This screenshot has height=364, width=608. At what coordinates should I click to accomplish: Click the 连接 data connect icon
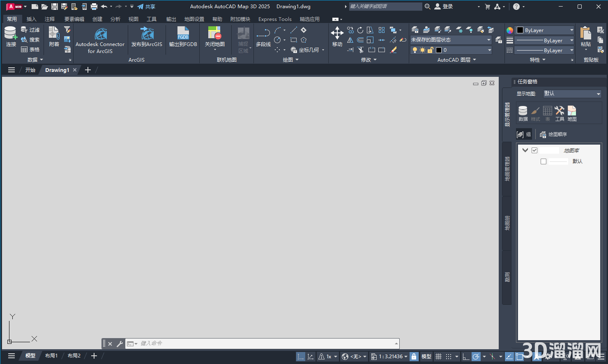pyautogui.click(x=11, y=37)
